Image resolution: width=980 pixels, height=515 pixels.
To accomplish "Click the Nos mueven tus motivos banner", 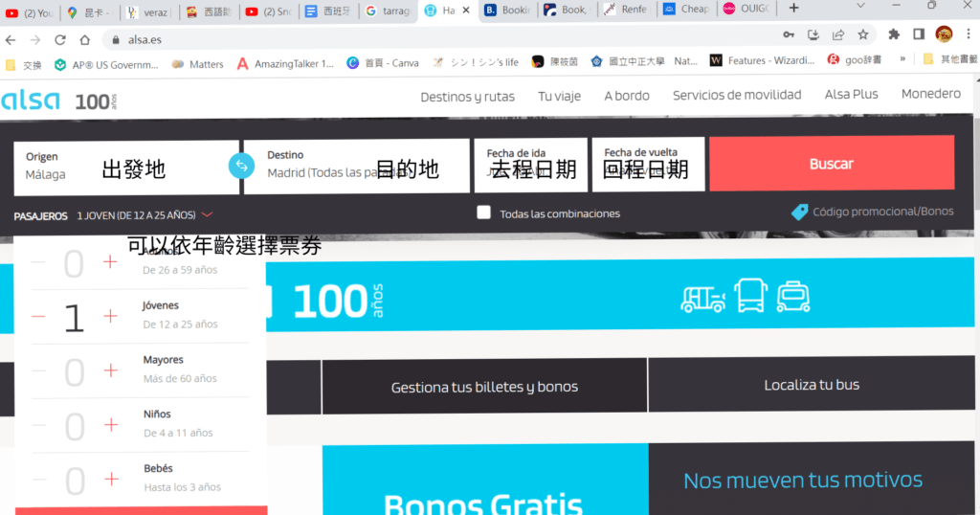I will 812,479.
